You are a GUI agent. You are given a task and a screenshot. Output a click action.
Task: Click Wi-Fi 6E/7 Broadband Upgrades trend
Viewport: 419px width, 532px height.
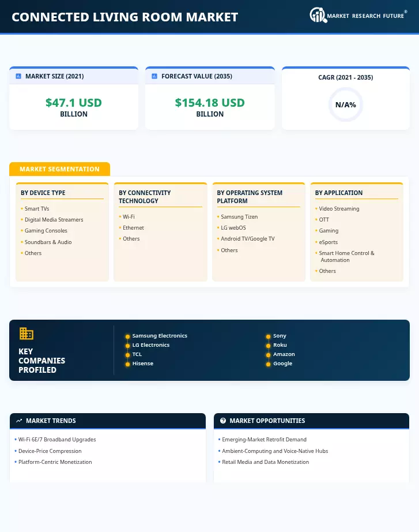[x=57, y=439]
